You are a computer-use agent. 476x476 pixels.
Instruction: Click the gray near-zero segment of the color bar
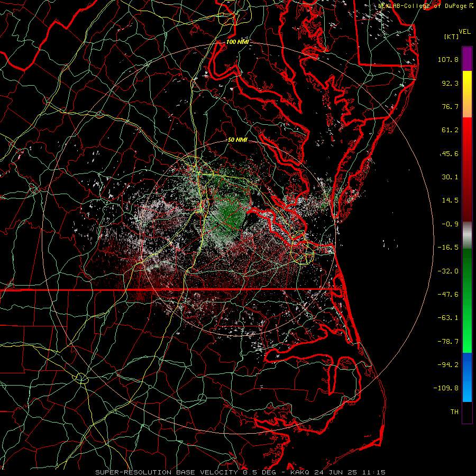[467, 235]
